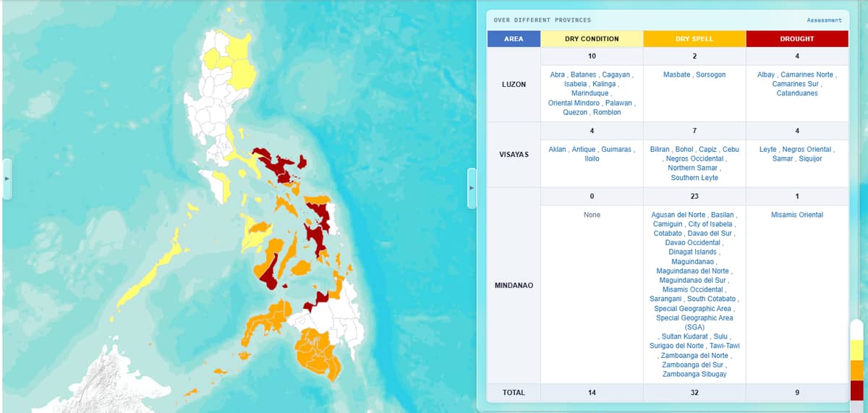Click the Palawan name in the Luzon row
This screenshot has width=868, height=413.
point(618,103)
